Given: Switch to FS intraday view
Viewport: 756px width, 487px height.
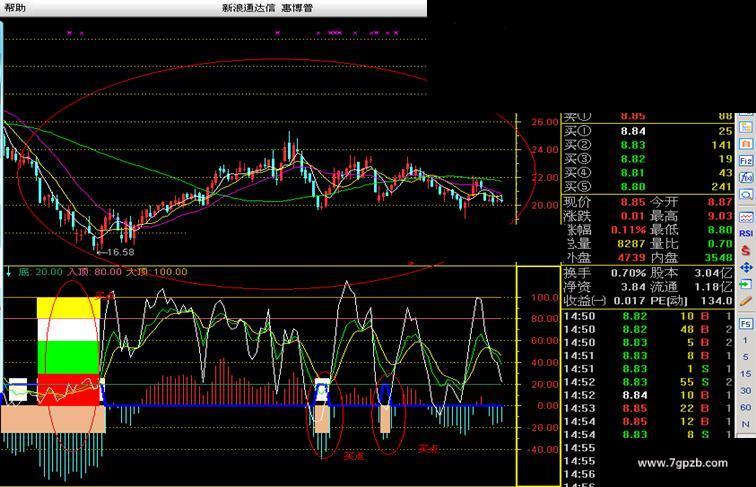Looking at the screenshot, I should [746, 324].
